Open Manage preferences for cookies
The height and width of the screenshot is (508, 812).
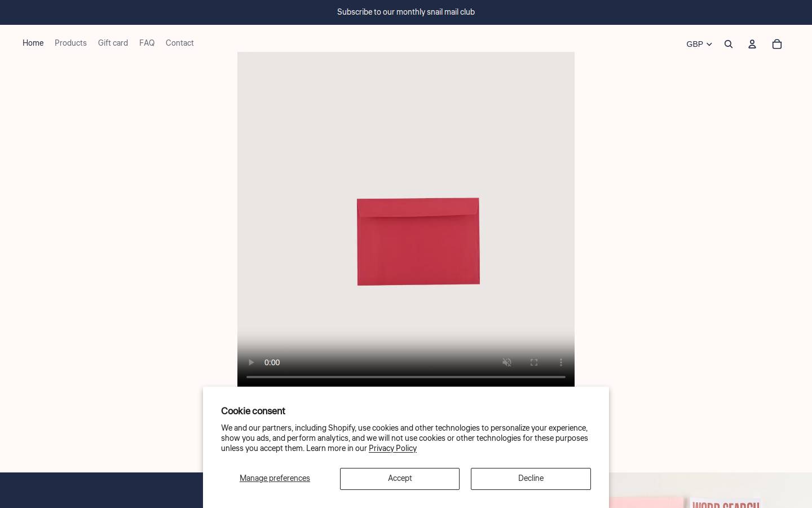point(275,479)
